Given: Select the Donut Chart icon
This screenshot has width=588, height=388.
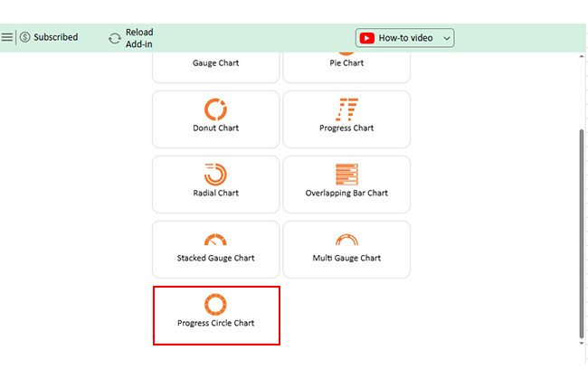Looking at the screenshot, I should click(215, 109).
